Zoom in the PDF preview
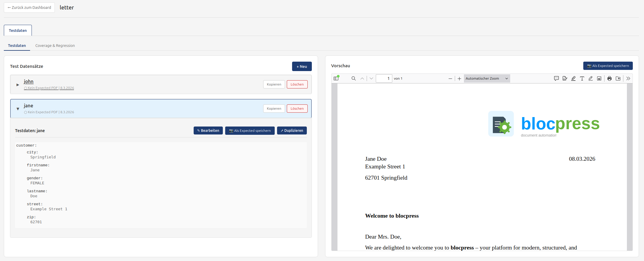This screenshot has height=261, width=644. [459, 78]
